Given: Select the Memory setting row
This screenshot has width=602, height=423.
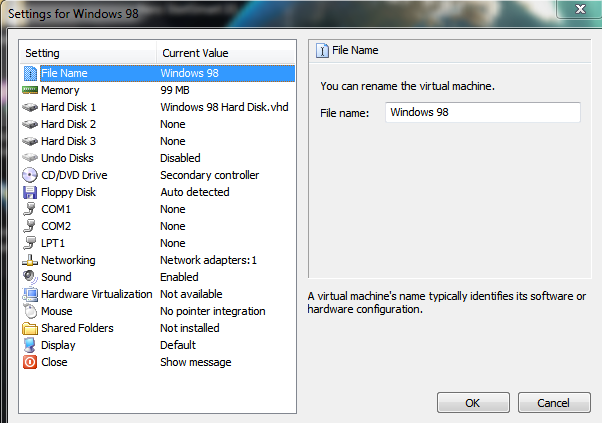Looking at the screenshot, I should pyautogui.click(x=157, y=90).
